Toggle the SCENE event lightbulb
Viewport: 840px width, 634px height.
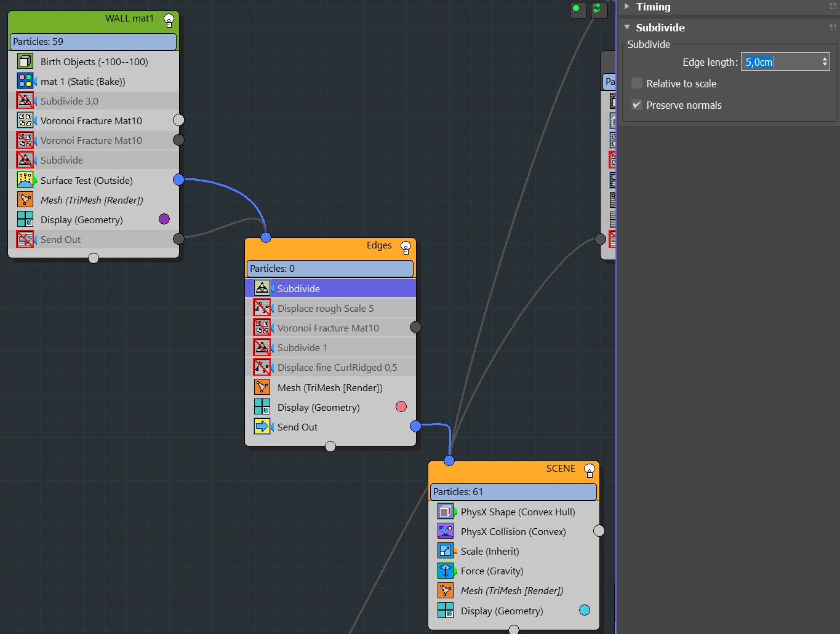click(589, 470)
